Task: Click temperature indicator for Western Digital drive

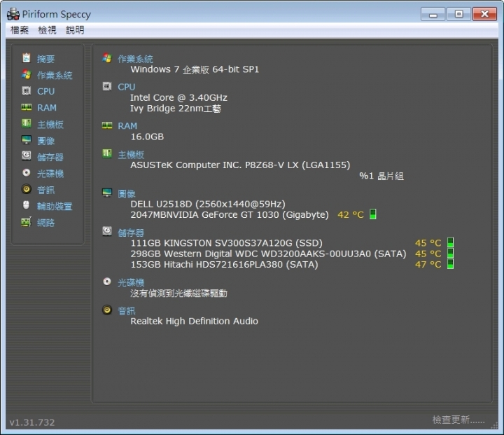Action: 450,253
